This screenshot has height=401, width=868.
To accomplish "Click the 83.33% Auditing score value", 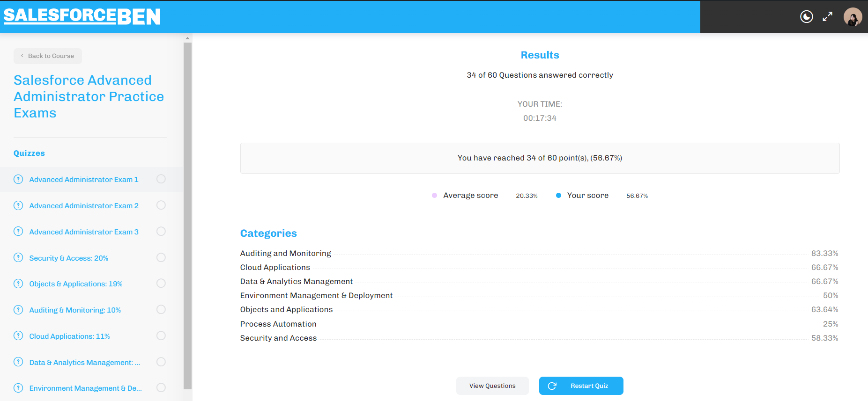I will coord(824,253).
